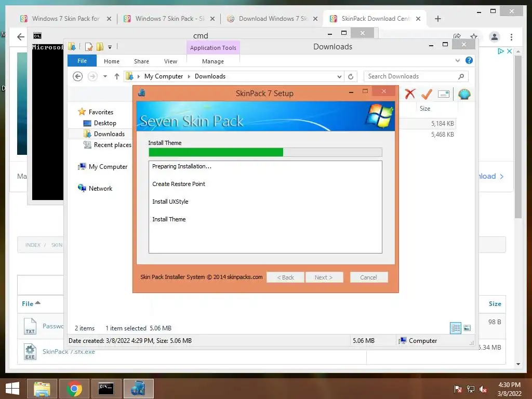Viewport: 532px width, 399px height.
Task: Sort web page listing by Size column
Action: coord(495,303)
